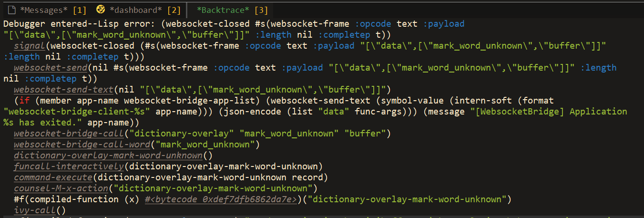This screenshot has width=644, height=218.
Task: Click the 'record' argument after command-execute
Action: coord(308,177)
